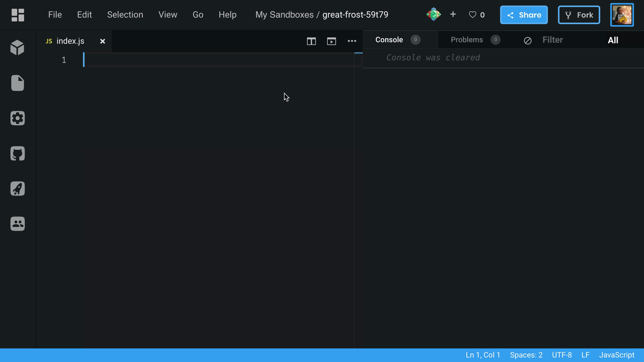This screenshot has width=644, height=362.
Task: Change encoding via UTF-8 status item
Action: point(562,355)
